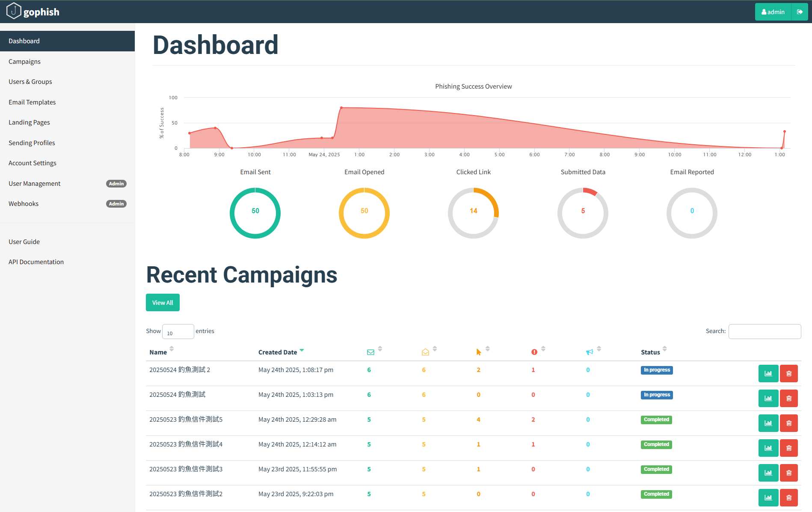
Task: Navigate to Landing Pages section
Action: pyautogui.click(x=29, y=122)
